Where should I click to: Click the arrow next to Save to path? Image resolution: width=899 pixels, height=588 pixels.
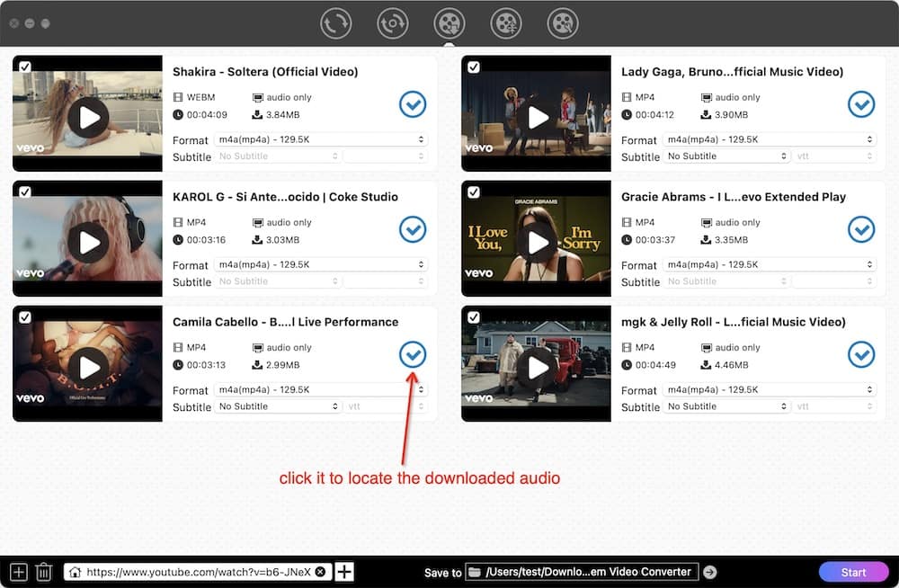(x=709, y=571)
